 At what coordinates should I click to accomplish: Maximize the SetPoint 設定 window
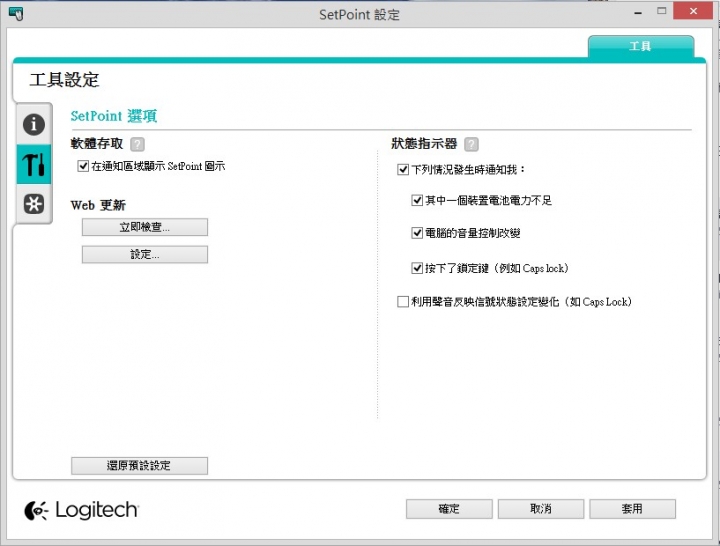(x=661, y=11)
